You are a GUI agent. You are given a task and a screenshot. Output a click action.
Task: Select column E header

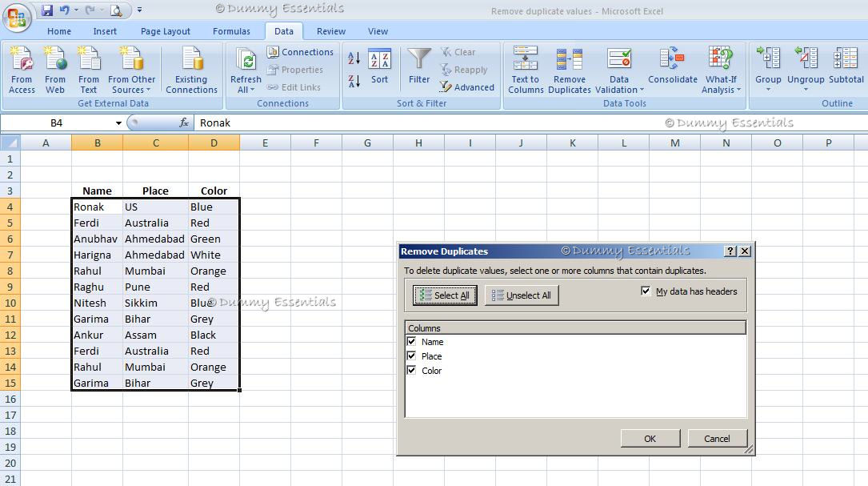click(x=265, y=143)
